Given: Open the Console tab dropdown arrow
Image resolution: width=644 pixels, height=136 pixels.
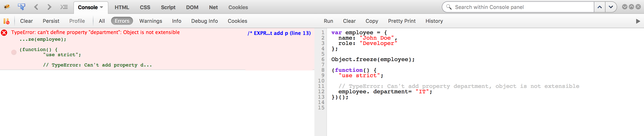Looking at the screenshot, I should tap(101, 7).
